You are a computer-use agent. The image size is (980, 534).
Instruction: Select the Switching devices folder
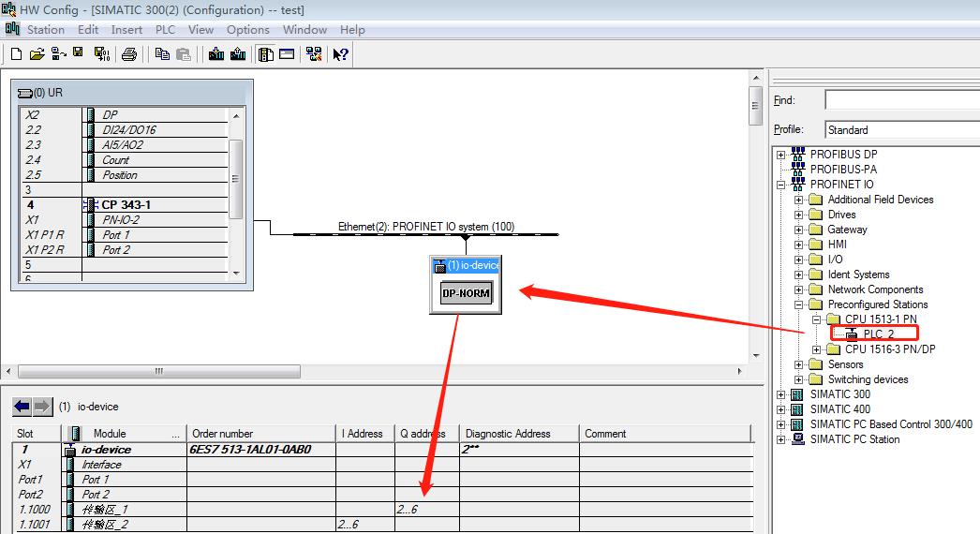[x=868, y=379]
